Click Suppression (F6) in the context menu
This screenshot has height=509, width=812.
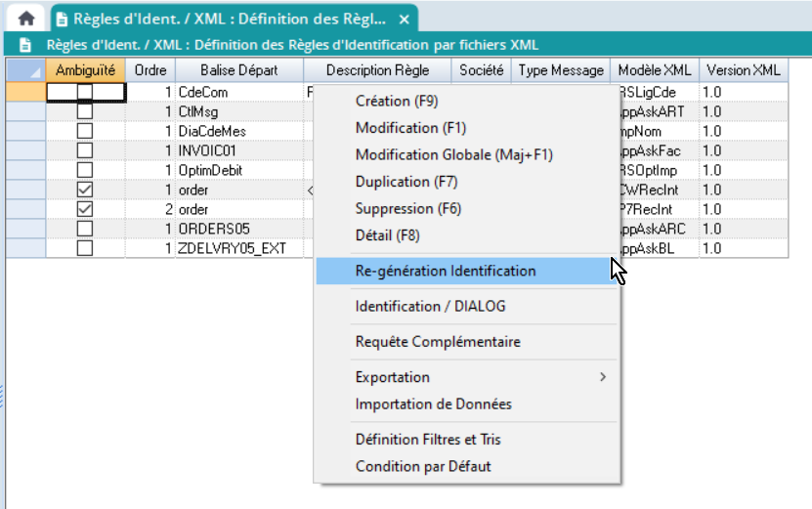coord(407,208)
